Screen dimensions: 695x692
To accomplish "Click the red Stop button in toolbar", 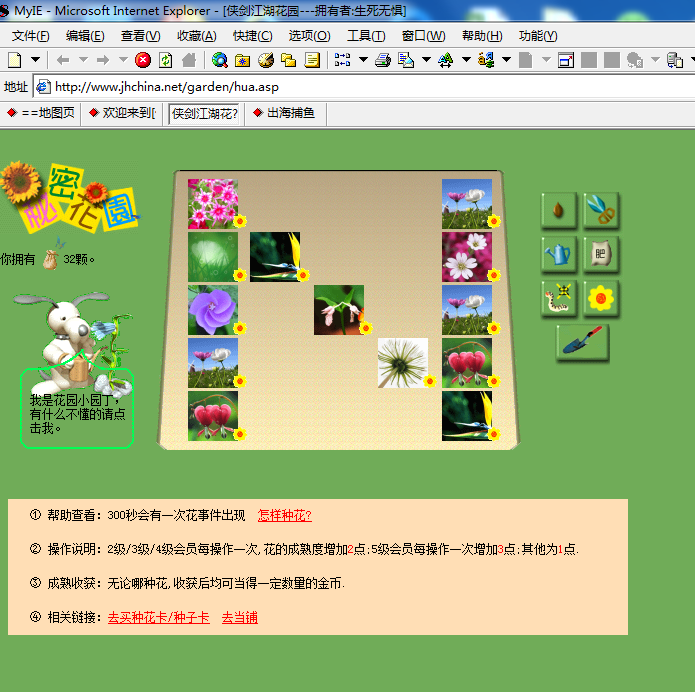I will (x=143, y=60).
